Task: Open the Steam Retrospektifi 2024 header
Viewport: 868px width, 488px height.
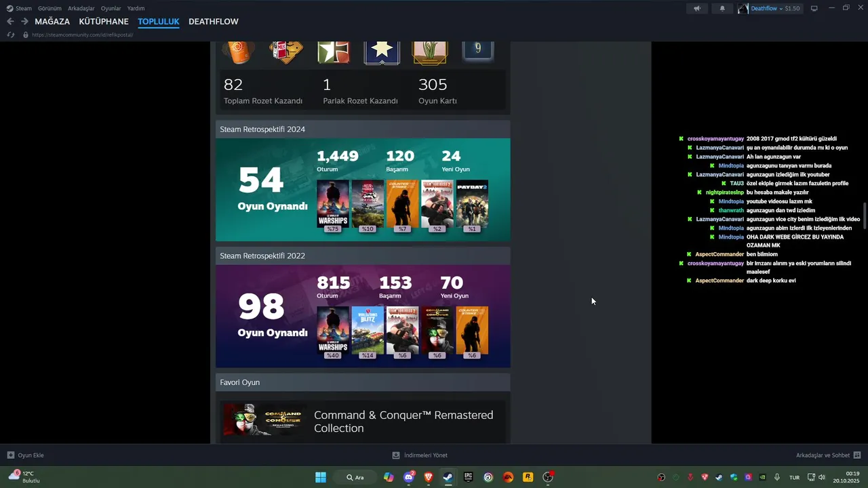Action: [363, 129]
